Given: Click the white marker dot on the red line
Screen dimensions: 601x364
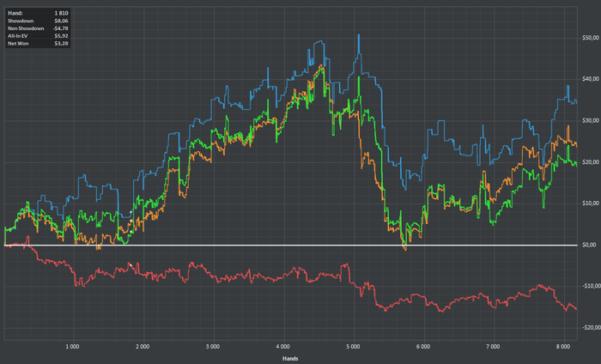Looking at the screenshot, I should [x=131, y=265].
